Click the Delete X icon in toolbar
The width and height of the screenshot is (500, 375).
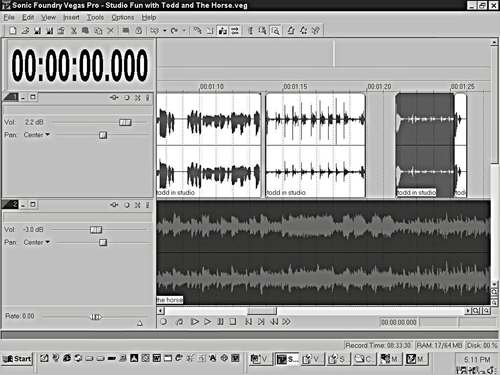pyautogui.click(x=110, y=31)
